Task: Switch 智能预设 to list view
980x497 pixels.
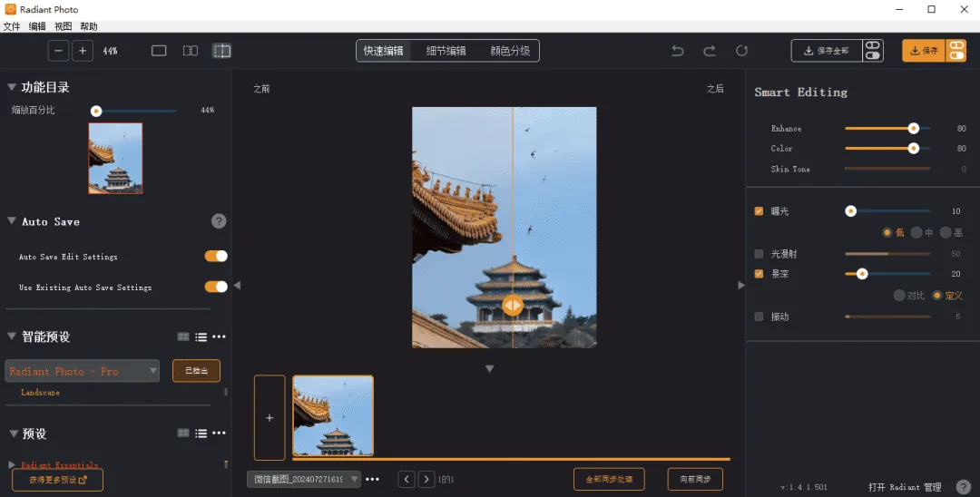Action: click(x=201, y=336)
